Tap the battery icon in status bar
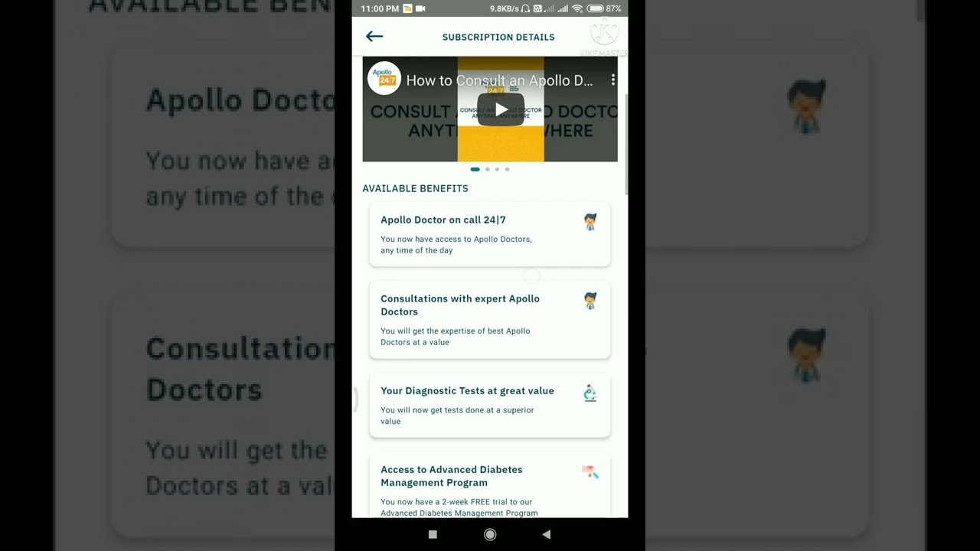Screen dimensions: 980x551 tap(596, 8)
